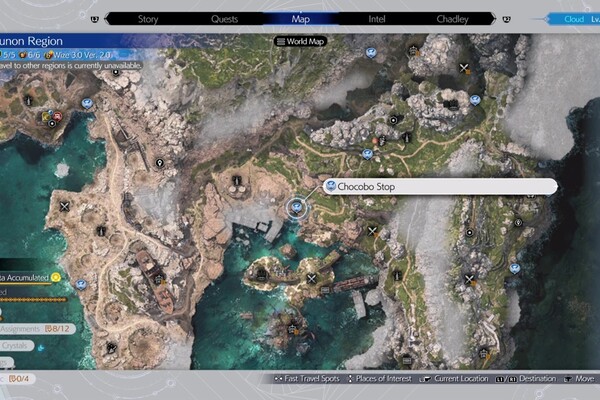The image size is (600, 400).
Task: Click circle marker in the central rocky hills
Action: point(393,120)
